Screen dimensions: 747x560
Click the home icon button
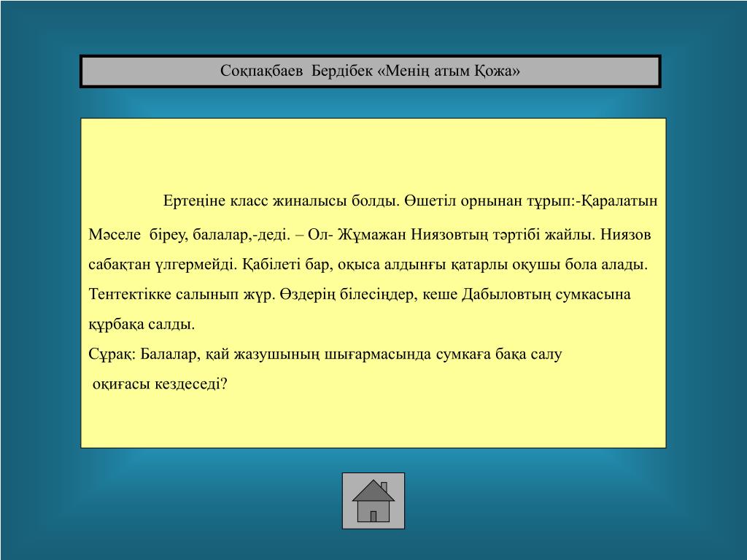(x=373, y=500)
